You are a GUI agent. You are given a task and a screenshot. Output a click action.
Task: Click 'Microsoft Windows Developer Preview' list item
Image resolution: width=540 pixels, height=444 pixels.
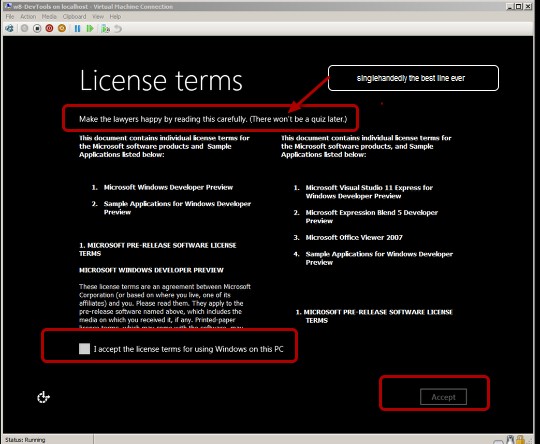[168, 187]
